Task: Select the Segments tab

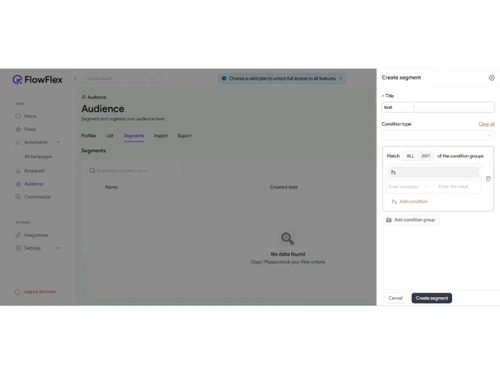Action: (x=134, y=136)
